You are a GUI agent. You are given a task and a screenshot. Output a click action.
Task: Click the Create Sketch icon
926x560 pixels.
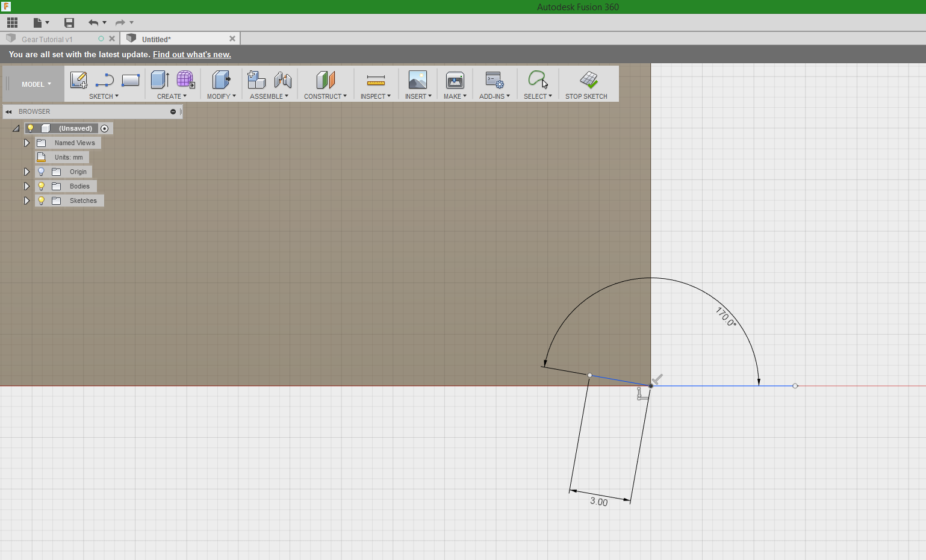[x=79, y=79]
